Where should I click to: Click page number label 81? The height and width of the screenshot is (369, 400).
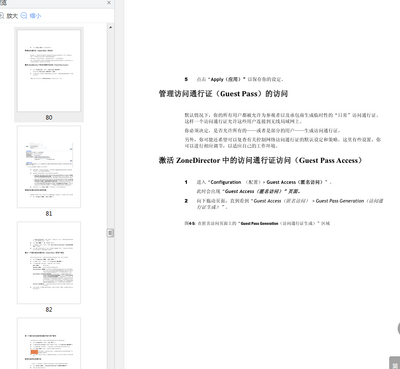click(x=49, y=213)
